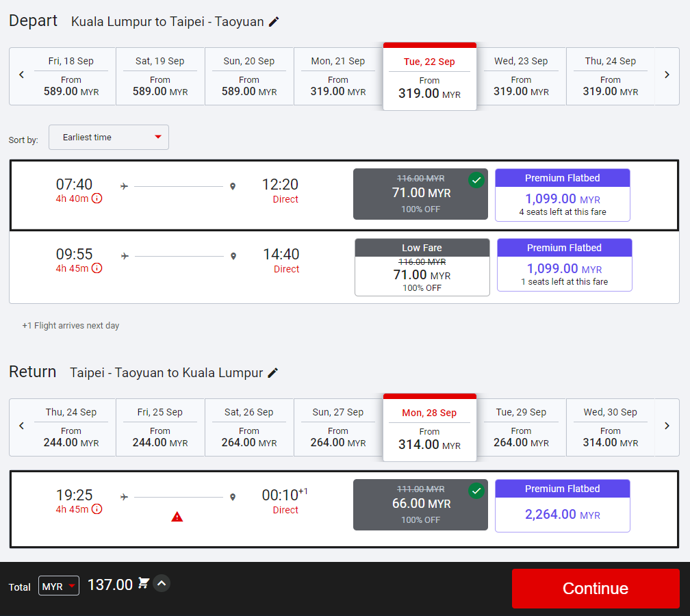The image size is (690, 616).
Task: Open the shopping cart icon next to total
Action: pyautogui.click(x=144, y=584)
